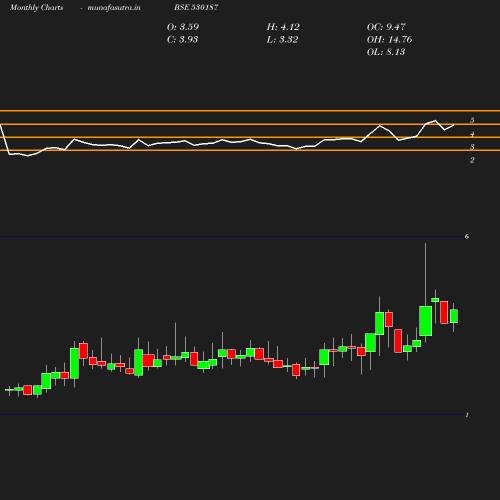Click the 'BSE 530187' symbol label
This screenshot has width=500, height=500.
[196, 7]
